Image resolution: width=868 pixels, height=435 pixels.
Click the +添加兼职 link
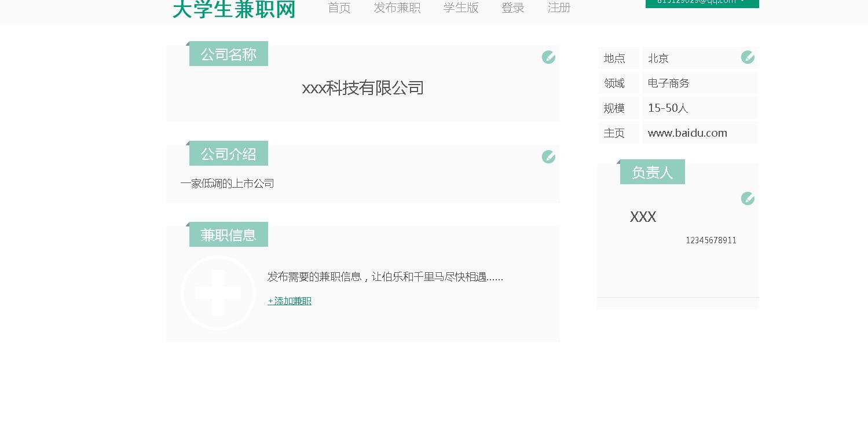(x=290, y=301)
